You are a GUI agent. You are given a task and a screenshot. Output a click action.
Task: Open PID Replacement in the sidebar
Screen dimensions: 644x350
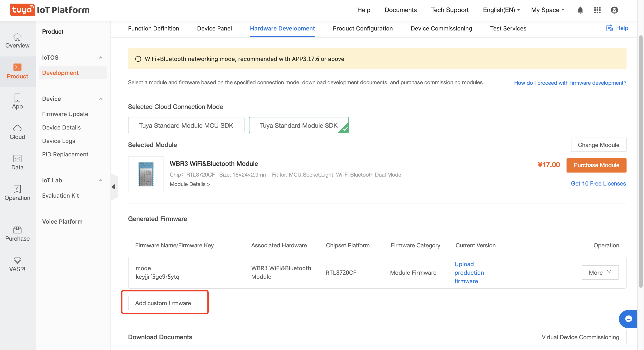65,154
